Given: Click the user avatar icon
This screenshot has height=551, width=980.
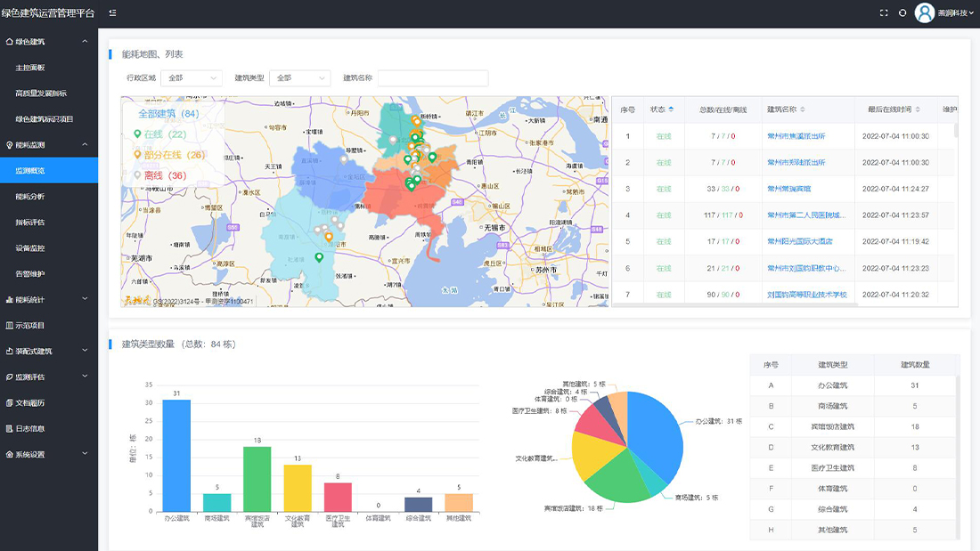Looking at the screenshot, I should point(925,13).
